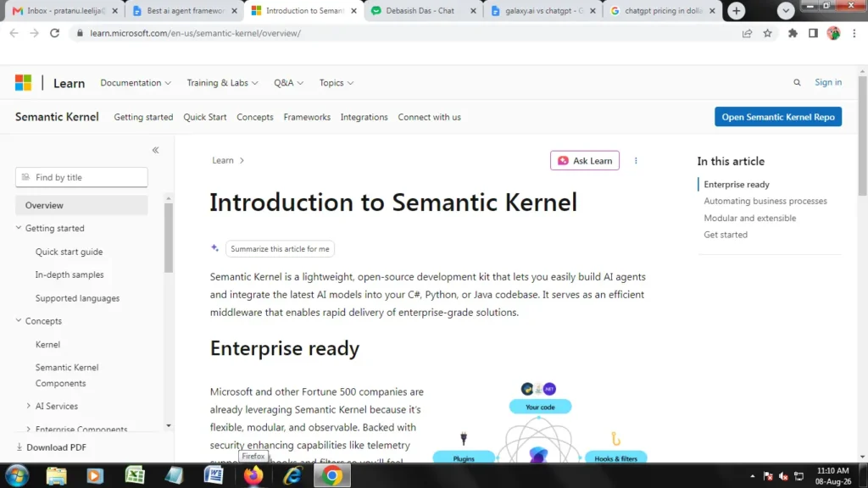
Task: Select Kernel in sidebar tree
Action: [x=47, y=344]
